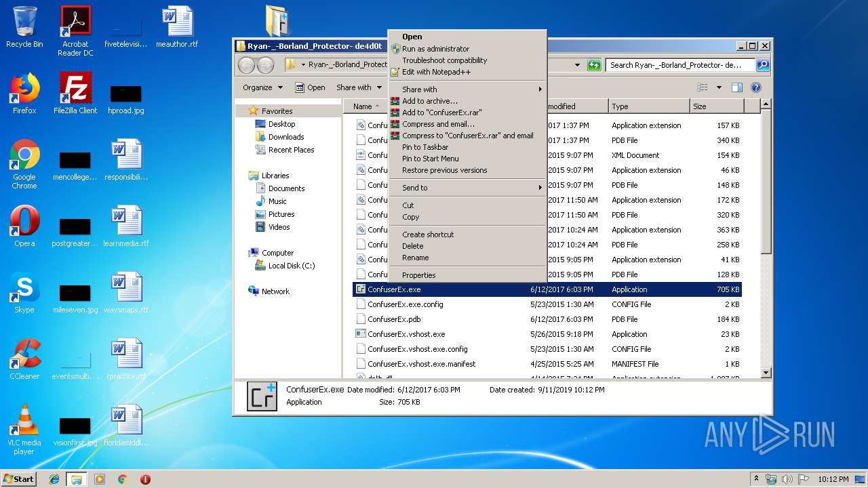Choose Run as administrator
This screenshot has width=868, height=488.
point(468,49)
